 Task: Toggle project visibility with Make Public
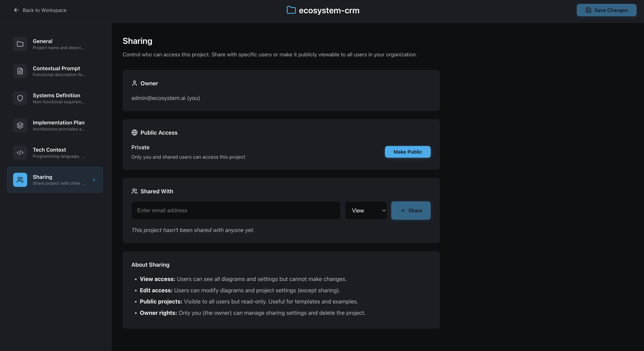pyautogui.click(x=407, y=152)
